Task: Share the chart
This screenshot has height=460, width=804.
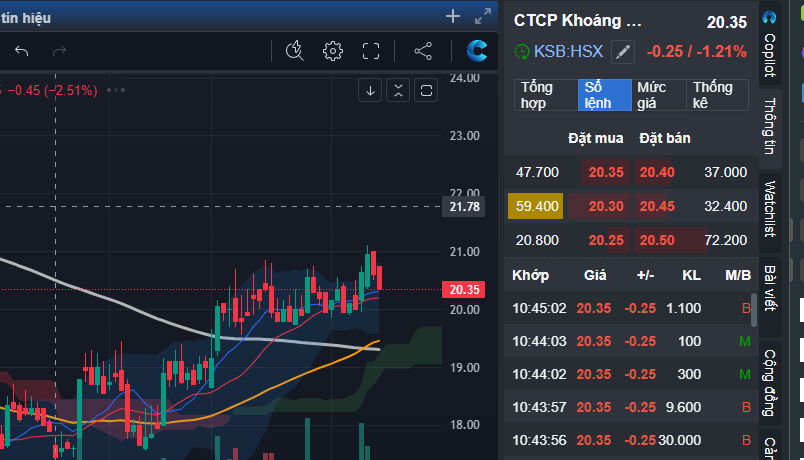Action: [423, 51]
